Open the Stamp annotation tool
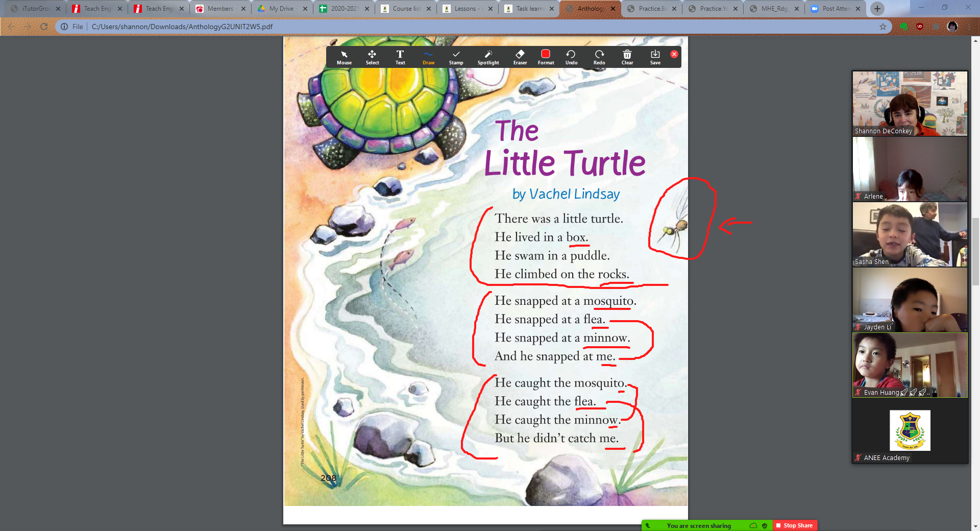 point(456,57)
